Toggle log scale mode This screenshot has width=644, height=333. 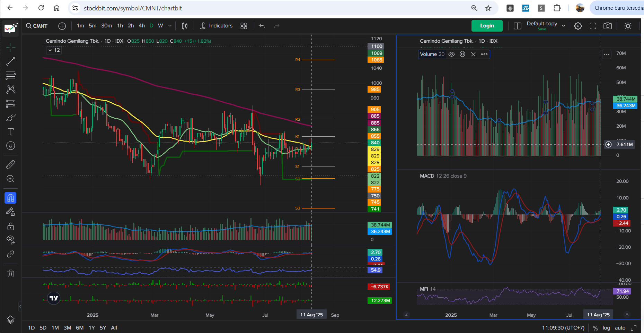[x=606, y=328]
